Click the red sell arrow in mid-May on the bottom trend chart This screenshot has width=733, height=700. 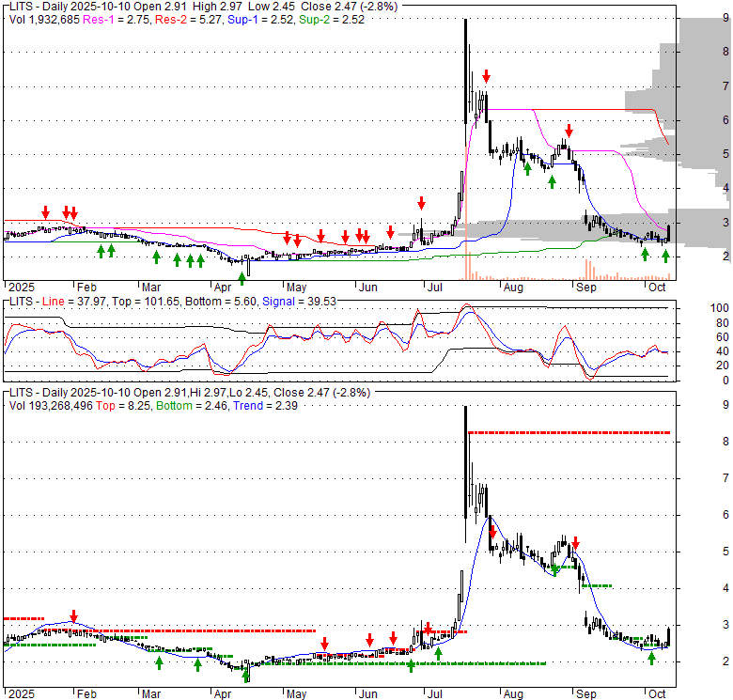coord(324,643)
